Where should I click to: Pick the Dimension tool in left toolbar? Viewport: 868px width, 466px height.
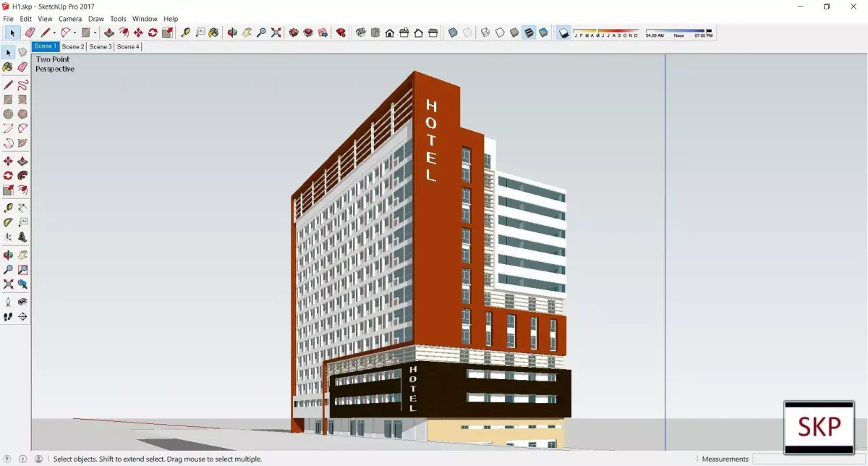click(22, 208)
